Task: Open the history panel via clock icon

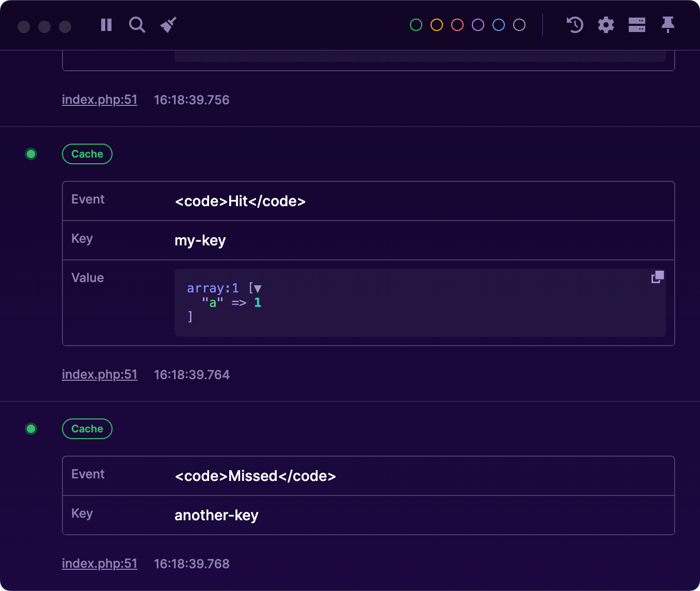Action: tap(575, 25)
